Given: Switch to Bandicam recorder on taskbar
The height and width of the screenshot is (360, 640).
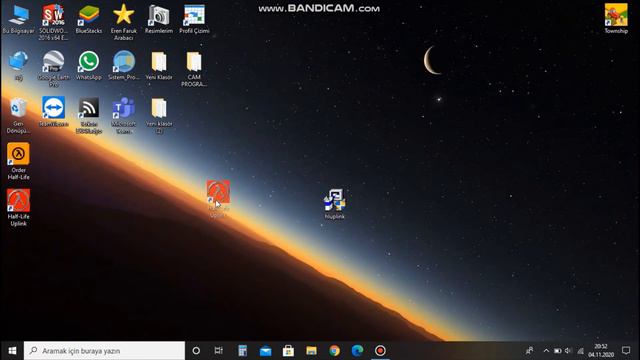Looking at the screenshot, I should tap(380, 351).
